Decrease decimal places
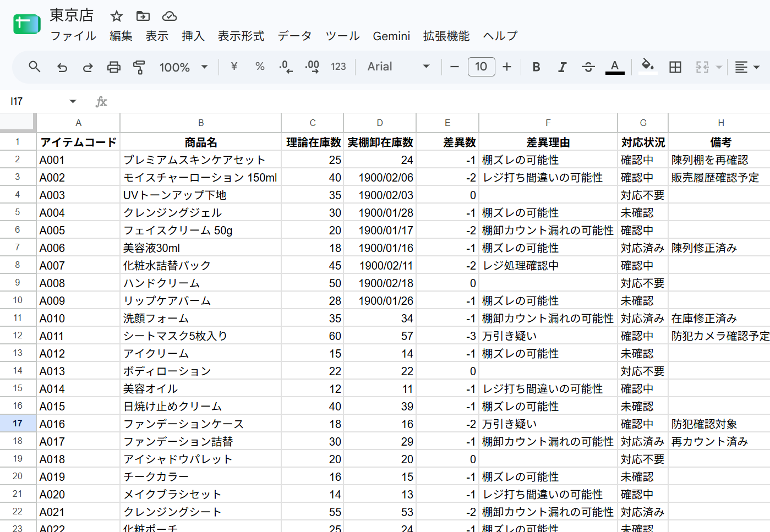The width and height of the screenshot is (770, 532). [286, 67]
